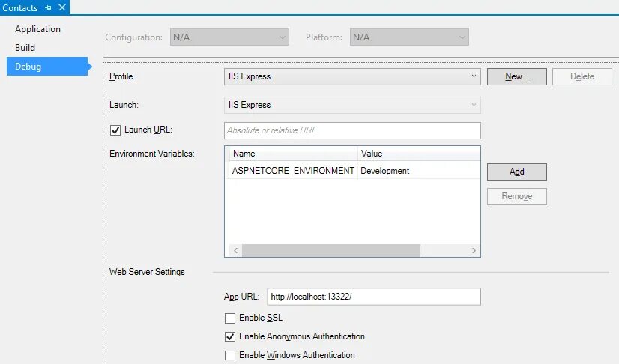This screenshot has width=619, height=364.
Task: Click left arrow of environment variables scrollbar
Action: pos(235,250)
